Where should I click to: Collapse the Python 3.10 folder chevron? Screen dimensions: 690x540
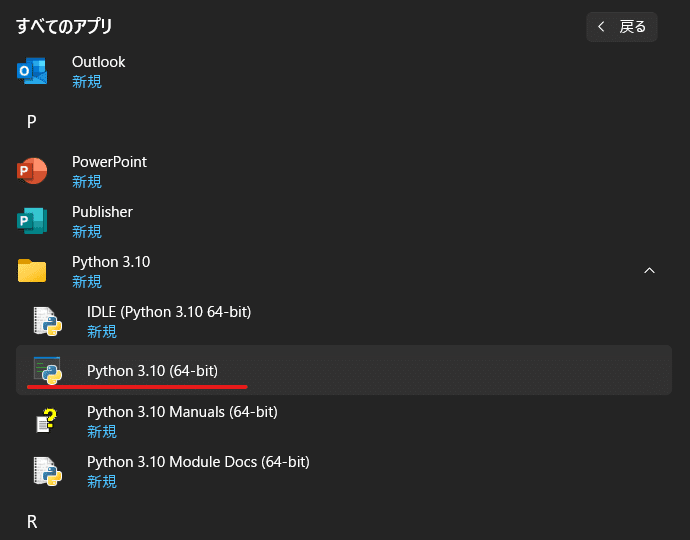[x=649, y=271]
